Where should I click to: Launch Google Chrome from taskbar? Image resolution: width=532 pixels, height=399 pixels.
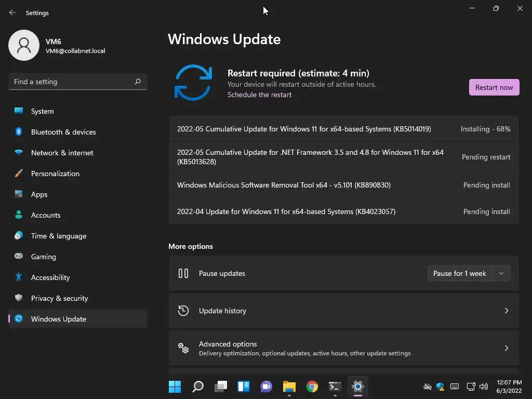click(312, 387)
